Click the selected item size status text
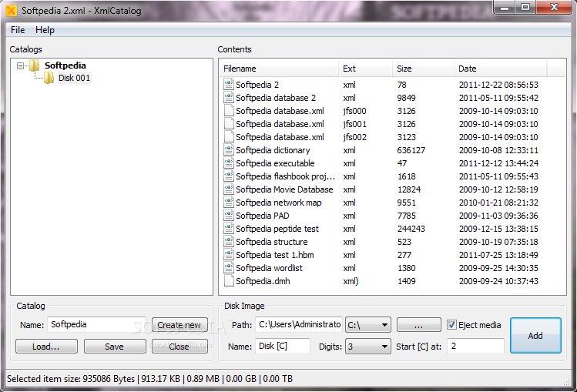The image size is (577, 392). pyautogui.click(x=149, y=378)
